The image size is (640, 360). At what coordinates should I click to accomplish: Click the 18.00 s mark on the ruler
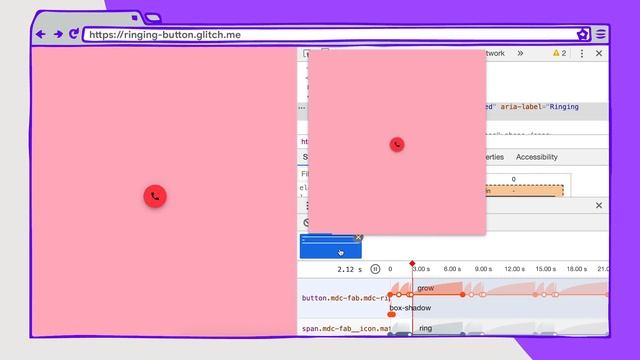tap(577, 269)
